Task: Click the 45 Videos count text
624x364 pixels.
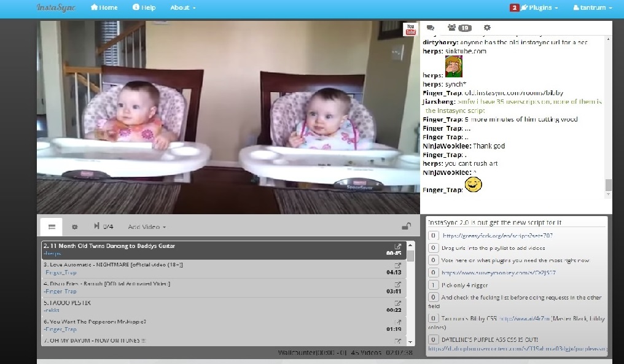Action: pyautogui.click(x=366, y=352)
